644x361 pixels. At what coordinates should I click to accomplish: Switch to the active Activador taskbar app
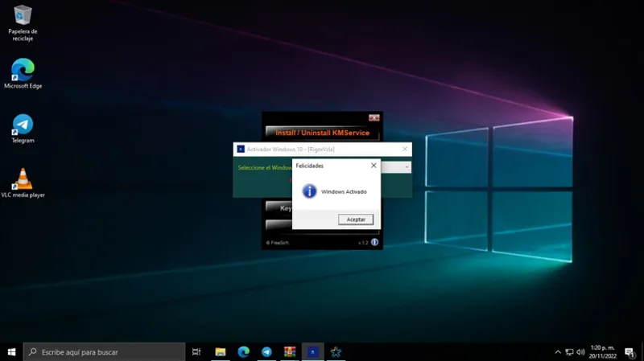[312, 352]
